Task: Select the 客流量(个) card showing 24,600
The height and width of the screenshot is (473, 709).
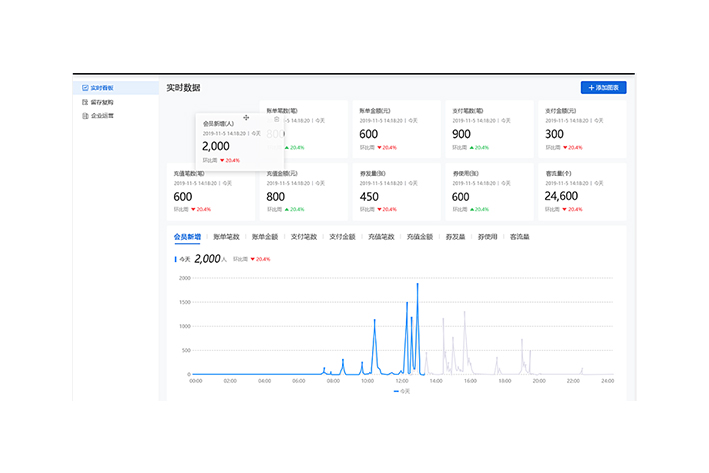Action: (x=582, y=192)
